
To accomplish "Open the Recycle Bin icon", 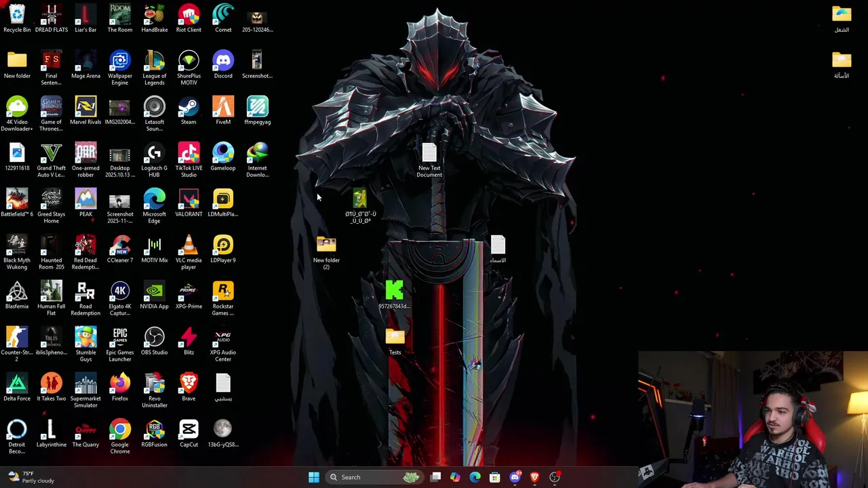I will click(x=17, y=18).
